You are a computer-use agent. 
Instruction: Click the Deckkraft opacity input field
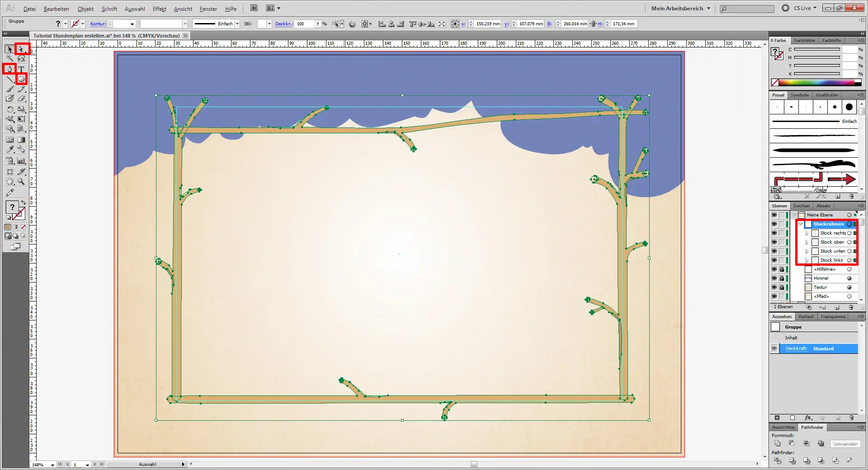(305, 24)
